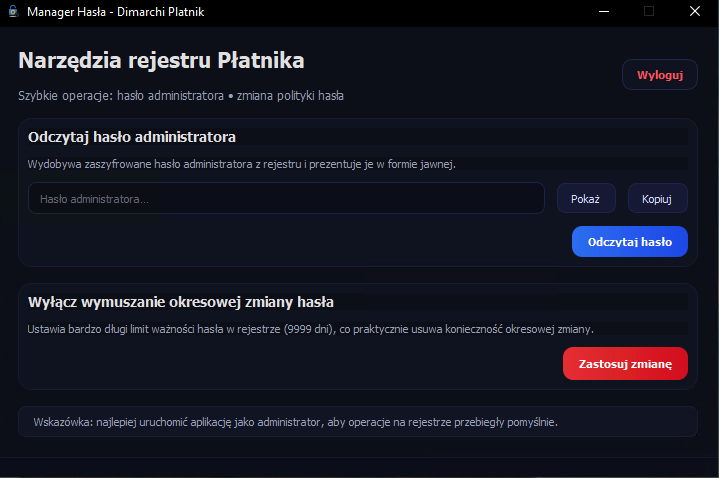Click the Wyloguj logout button
Viewport: 719px width, 478px height.
tap(659, 75)
